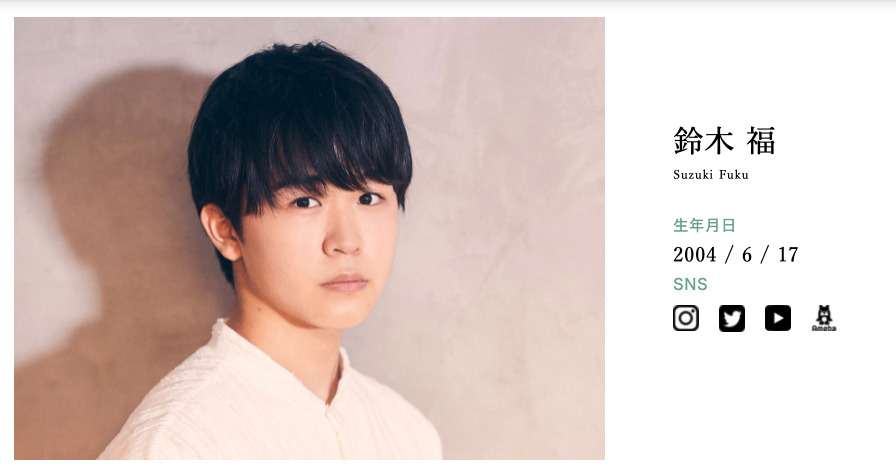This screenshot has width=896, height=468.
Task: Click the word Fuku in romaji
Action: point(734,175)
